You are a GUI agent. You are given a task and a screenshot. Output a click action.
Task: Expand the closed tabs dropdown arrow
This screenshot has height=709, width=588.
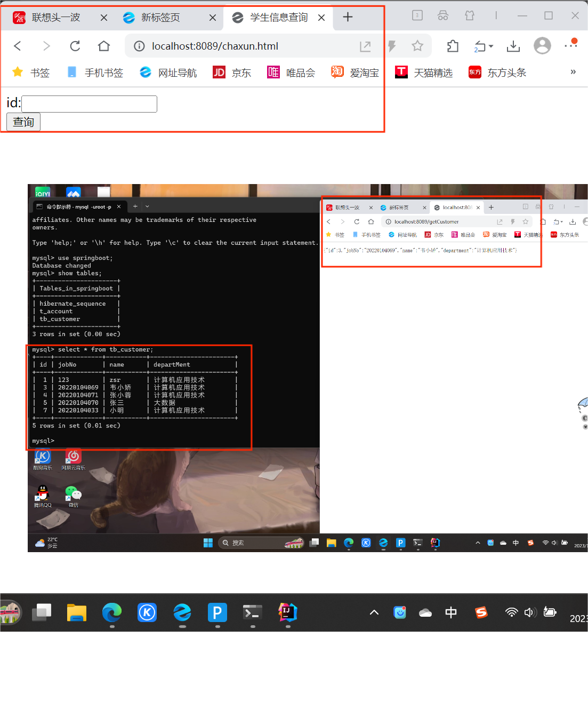[491, 46]
